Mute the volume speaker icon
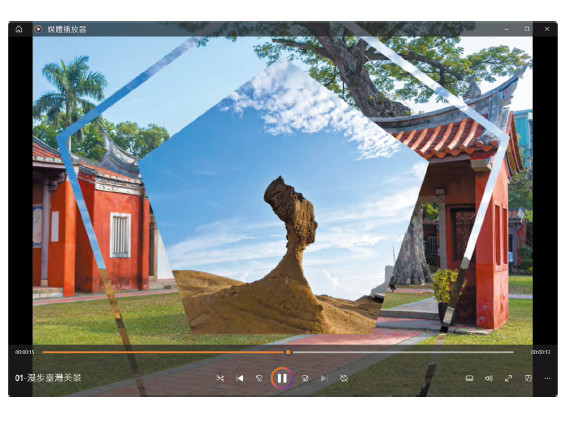The width and height of the screenshot is (567, 423). 489,378
